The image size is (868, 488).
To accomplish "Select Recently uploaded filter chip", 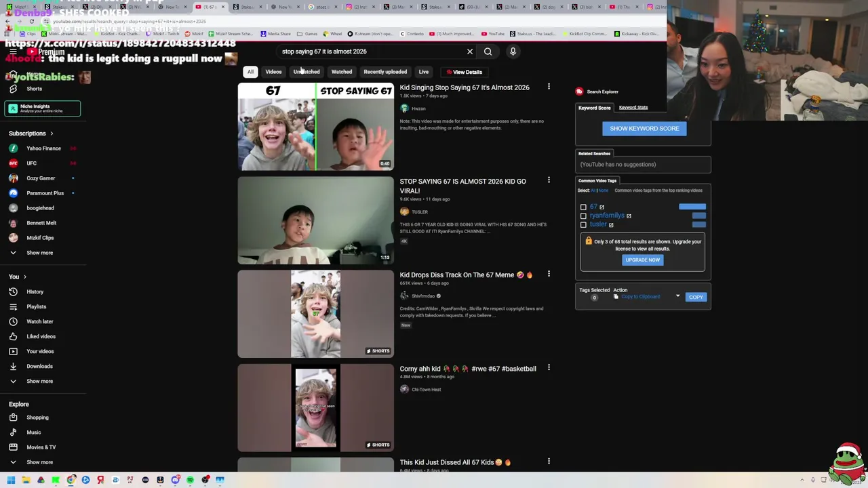I will 385,72.
